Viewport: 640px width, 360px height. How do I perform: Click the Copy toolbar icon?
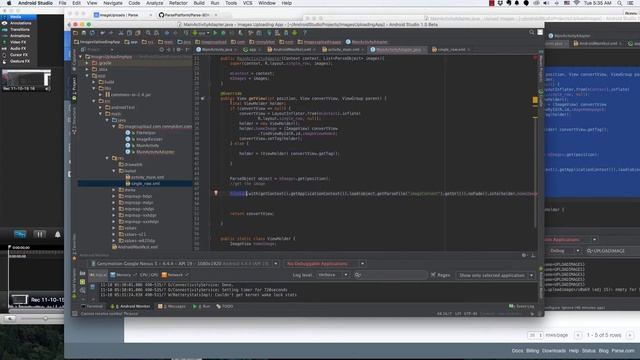click(x=129, y=33)
